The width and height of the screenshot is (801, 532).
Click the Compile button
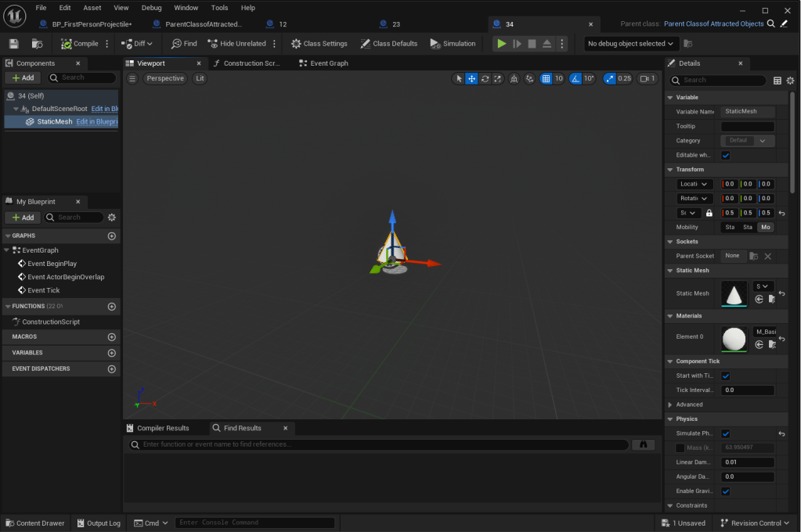[x=80, y=44]
